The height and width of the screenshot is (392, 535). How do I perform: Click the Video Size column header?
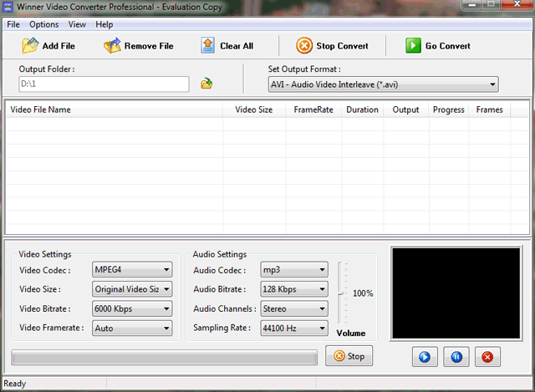[254, 109]
